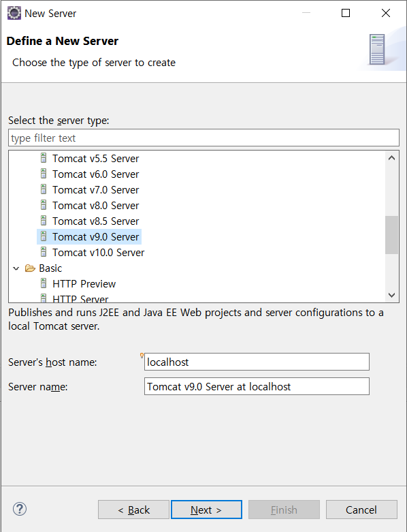Select Tomcat v7.0 Server text
This screenshot has width=407, height=532.
click(95, 189)
